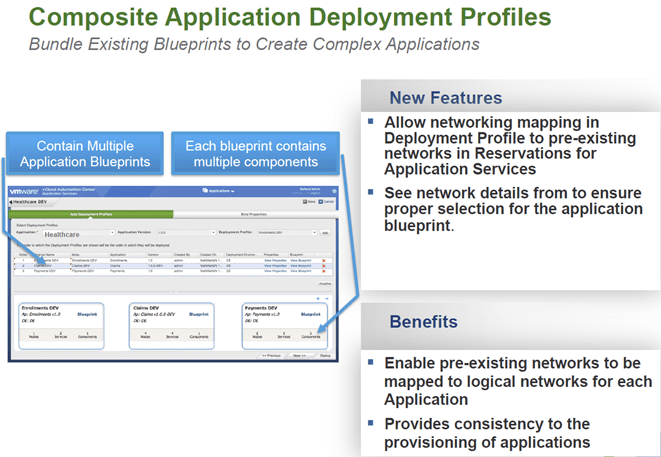Open View Properties link for Claims DEV row

(275, 265)
